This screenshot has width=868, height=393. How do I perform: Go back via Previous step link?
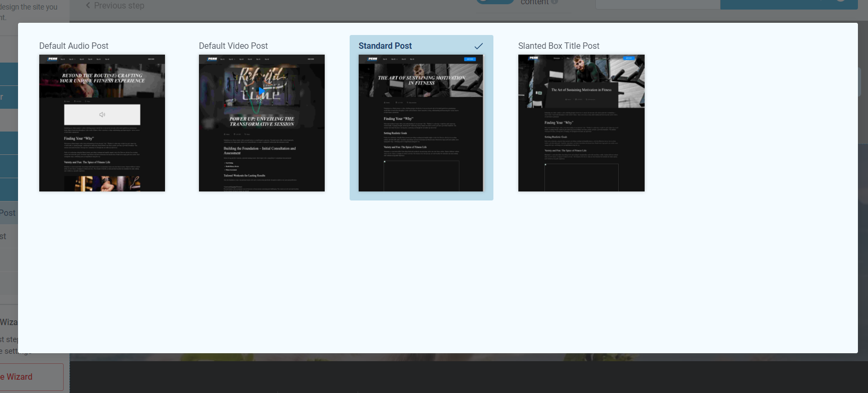tap(115, 5)
